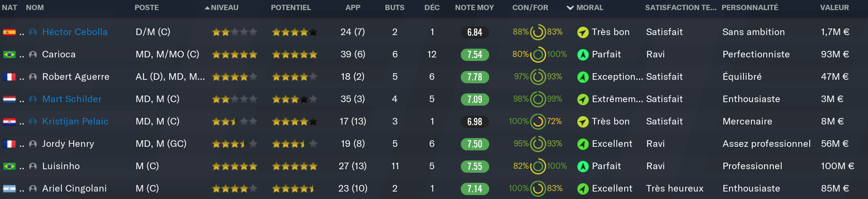The width and height of the screenshot is (868, 199).
Task: Open Kristijan Pelaic's profile link
Action: pyautogui.click(x=75, y=121)
